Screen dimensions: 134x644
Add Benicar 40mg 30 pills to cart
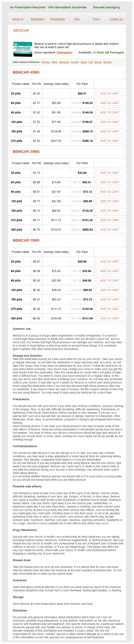point(110,93)
